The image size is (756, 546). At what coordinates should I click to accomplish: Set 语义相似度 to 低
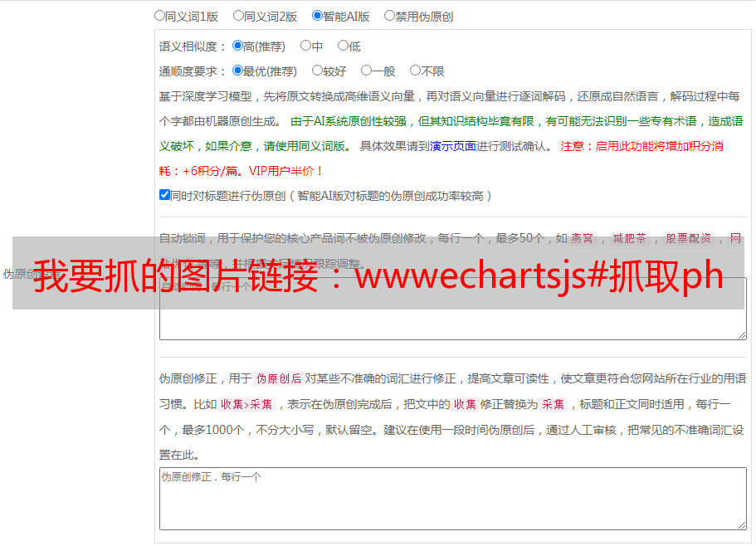(343, 46)
